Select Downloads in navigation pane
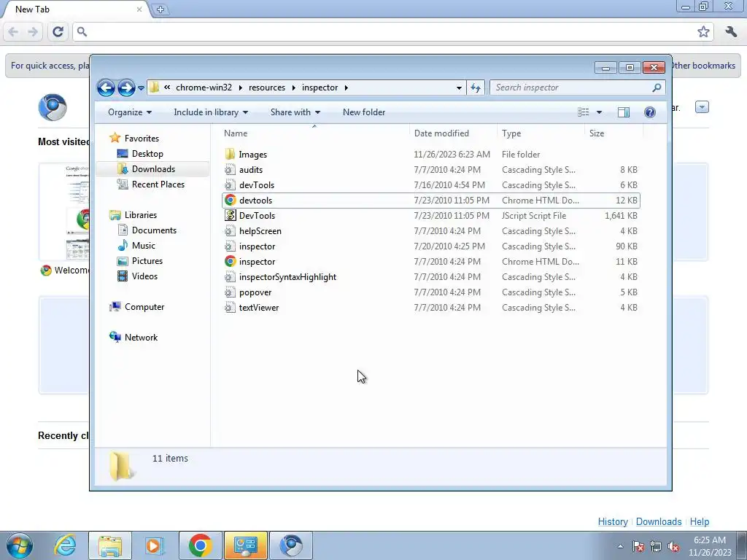This screenshot has width=747, height=560. [x=153, y=169]
